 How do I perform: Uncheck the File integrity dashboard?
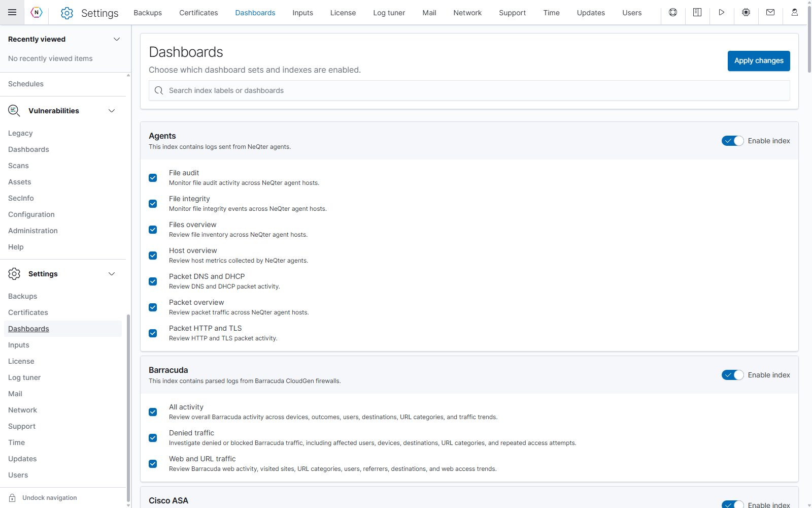pyautogui.click(x=153, y=204)
